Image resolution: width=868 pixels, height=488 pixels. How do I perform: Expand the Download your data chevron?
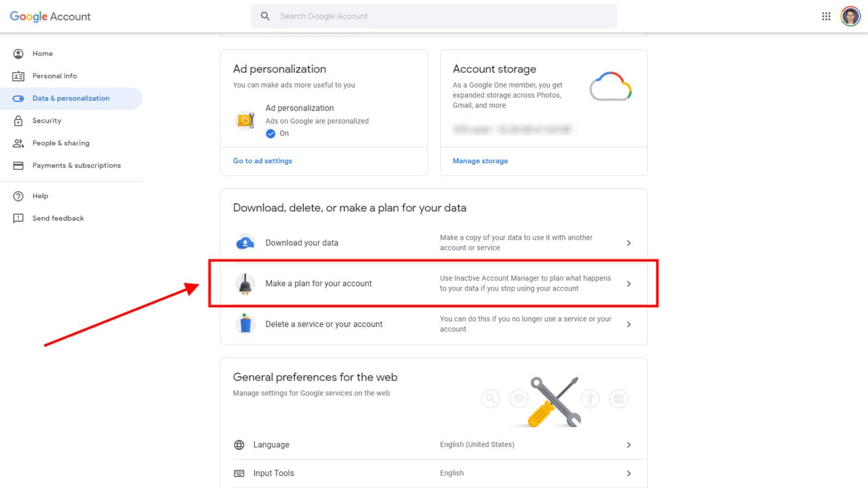pyautogui.click(x=629, y=243)
